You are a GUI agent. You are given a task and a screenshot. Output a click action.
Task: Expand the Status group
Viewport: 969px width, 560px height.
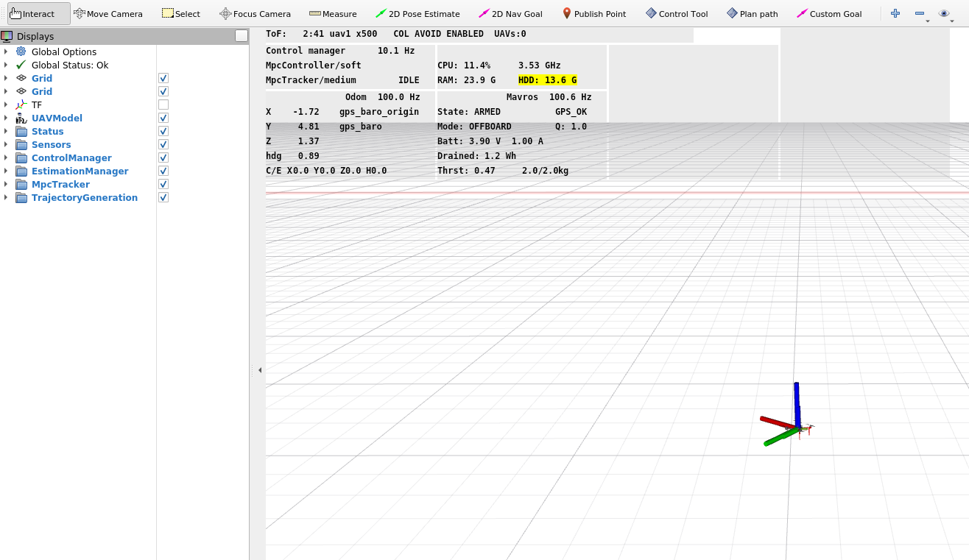click(x=6, y=131)
